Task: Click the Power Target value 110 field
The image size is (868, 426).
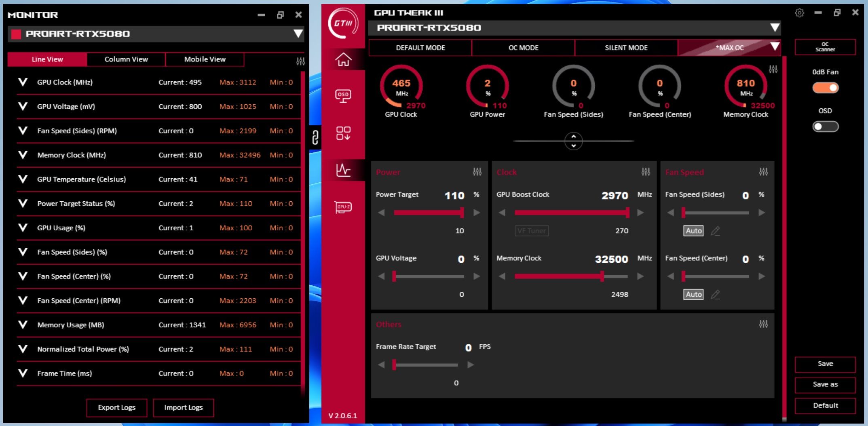Action: pyautogui.click(x=454, y=196)
